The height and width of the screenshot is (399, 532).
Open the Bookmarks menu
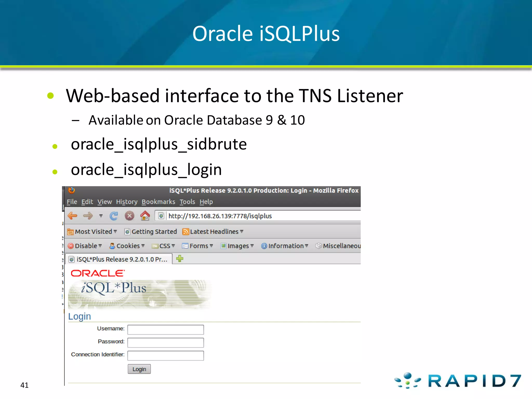click(158, 202)
